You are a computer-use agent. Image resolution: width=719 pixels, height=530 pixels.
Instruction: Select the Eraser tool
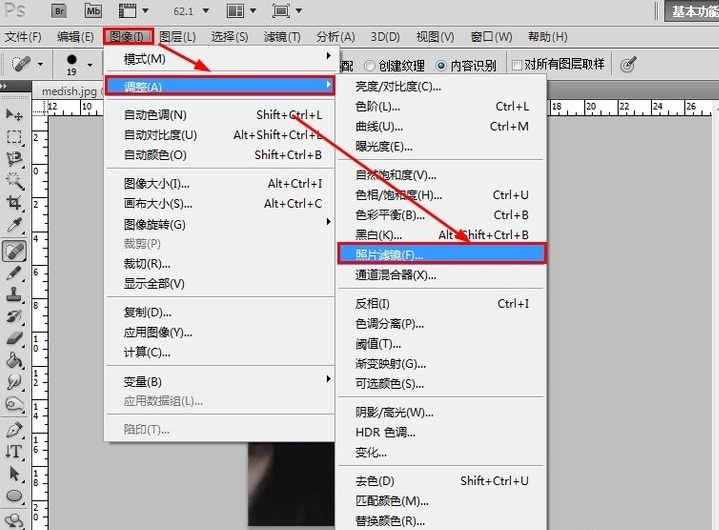[14, 338]
